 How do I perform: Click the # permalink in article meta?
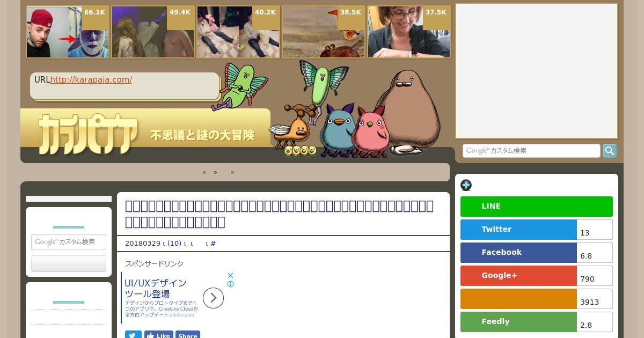(x=213, y=244)
